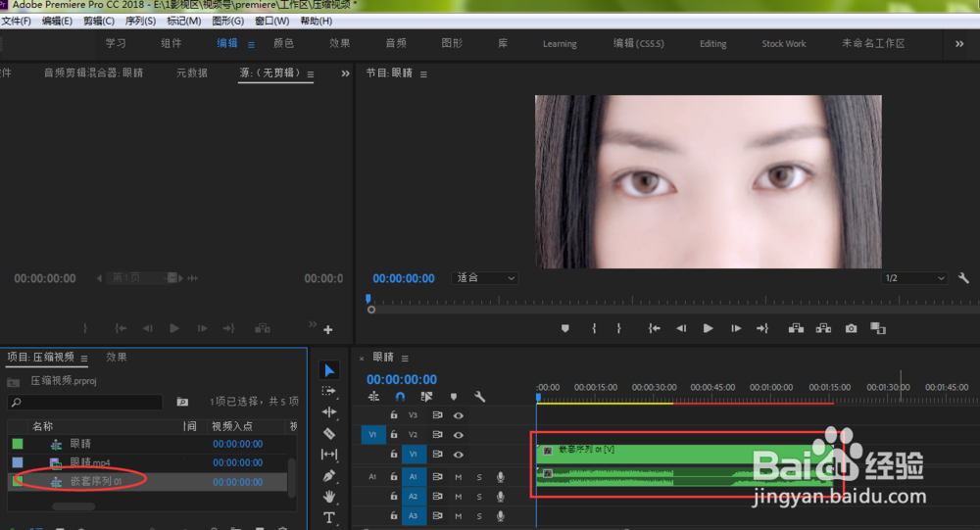Open the 1/2 playback resolution dropdown
This screenshot has height=530, width=980.
[914, 278]
